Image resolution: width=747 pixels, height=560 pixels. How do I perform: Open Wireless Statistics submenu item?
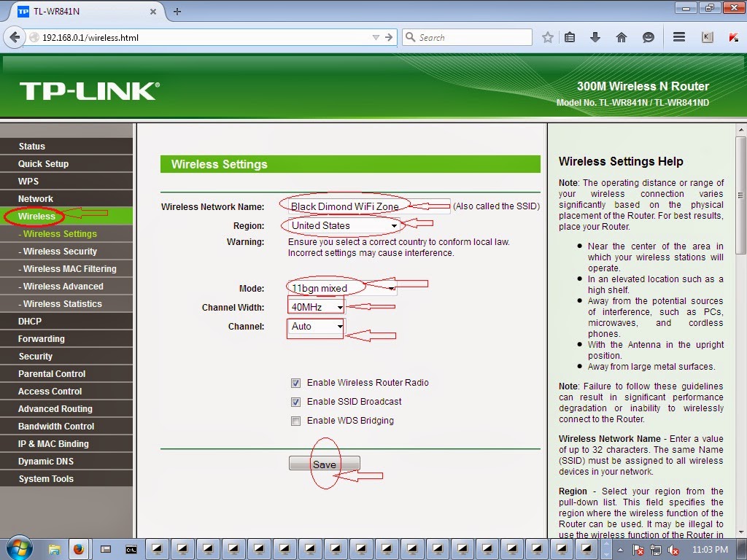click(x=66, y=304)
